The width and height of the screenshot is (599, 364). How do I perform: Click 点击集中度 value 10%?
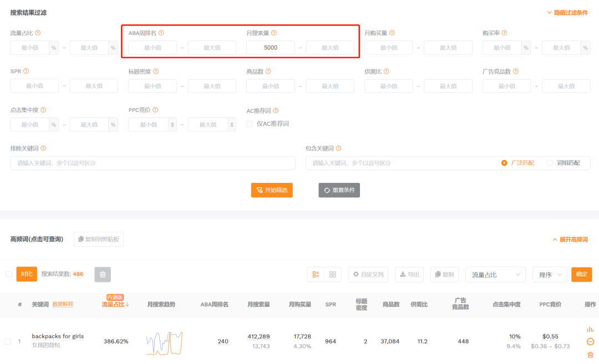click(x=515, y=336)
